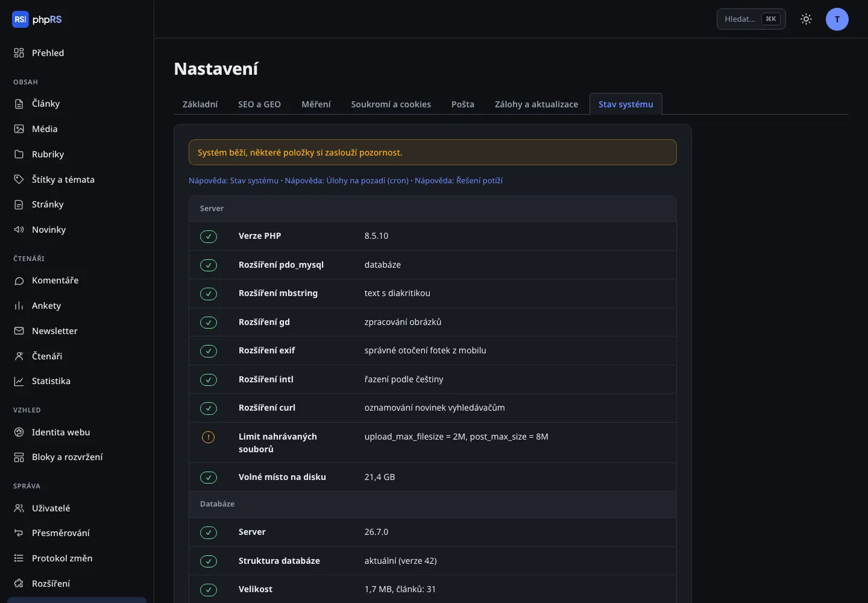Click warning icon for Limit nahrávaných souborů
Image resolution: width=868 pixels, height=603 pixels.
point(208,437)
